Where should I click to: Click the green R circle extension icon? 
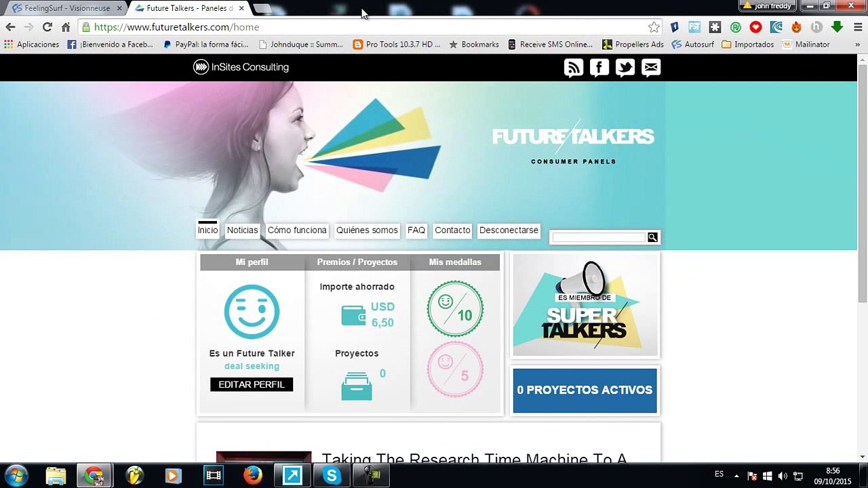pyautogui.click(x=735, y=27)
